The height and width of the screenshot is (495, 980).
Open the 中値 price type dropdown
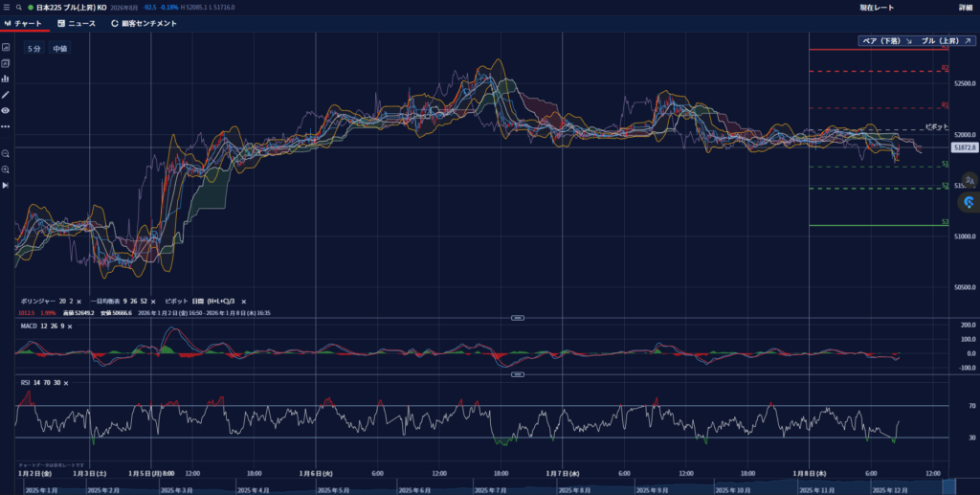tap(59, 48)
